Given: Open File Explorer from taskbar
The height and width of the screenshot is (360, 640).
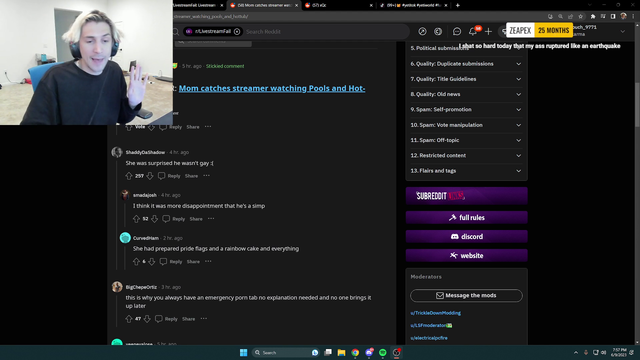Looking at the screenshot, I should tap(341, 352).
